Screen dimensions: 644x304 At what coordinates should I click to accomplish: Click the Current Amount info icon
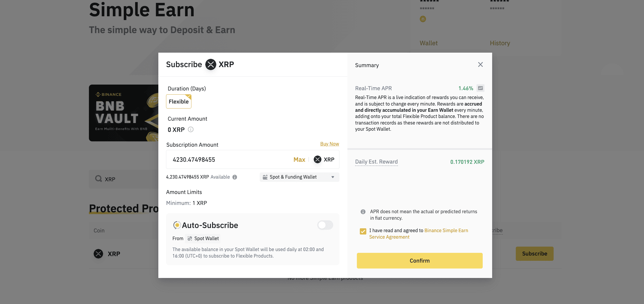pyautogui.click(x=191, y=130)
